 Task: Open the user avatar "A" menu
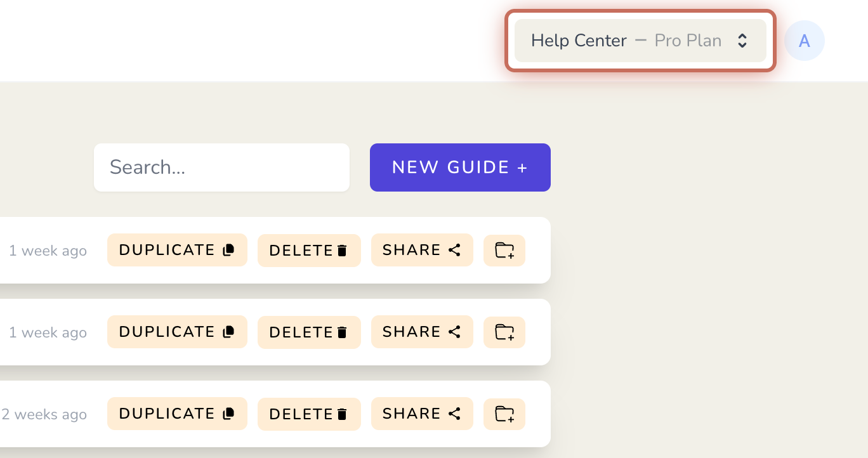805,41
